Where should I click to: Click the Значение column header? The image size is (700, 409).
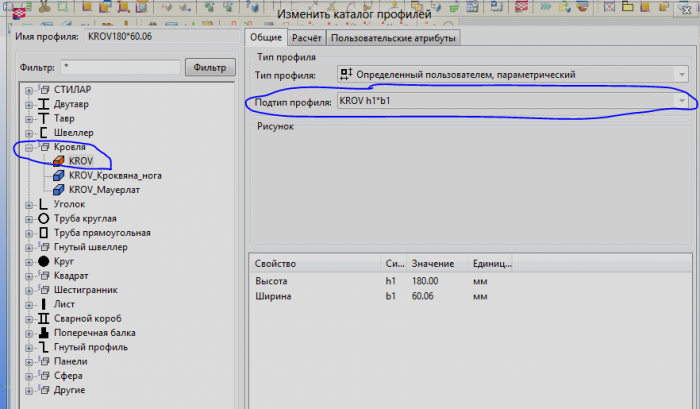438,263
